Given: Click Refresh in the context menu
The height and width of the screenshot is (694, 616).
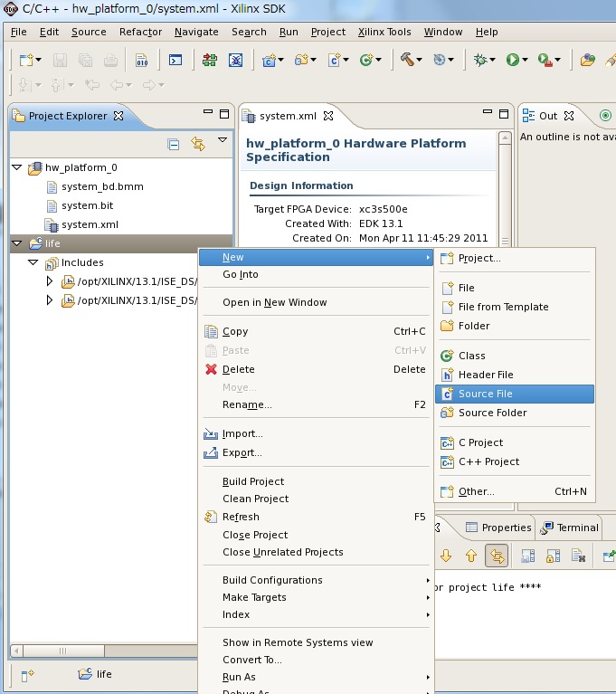Looking at the screenshot, I should (316, 517).
